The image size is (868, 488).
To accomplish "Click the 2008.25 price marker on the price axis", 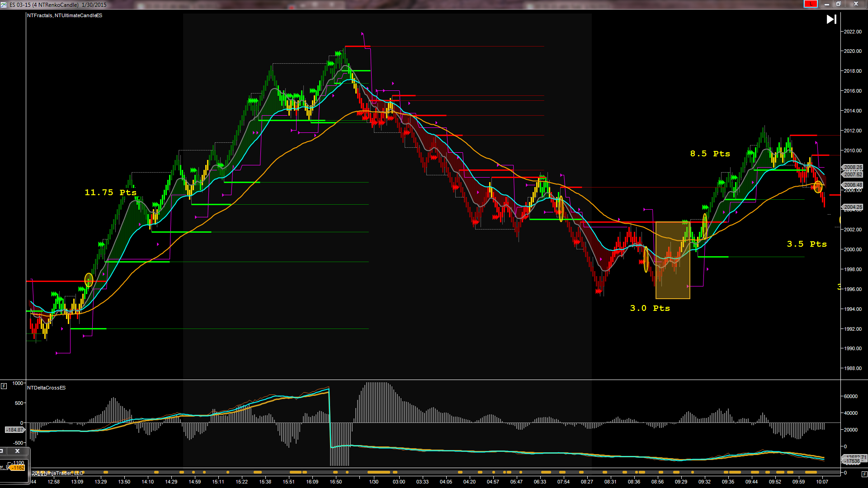I will coord(853,167).
